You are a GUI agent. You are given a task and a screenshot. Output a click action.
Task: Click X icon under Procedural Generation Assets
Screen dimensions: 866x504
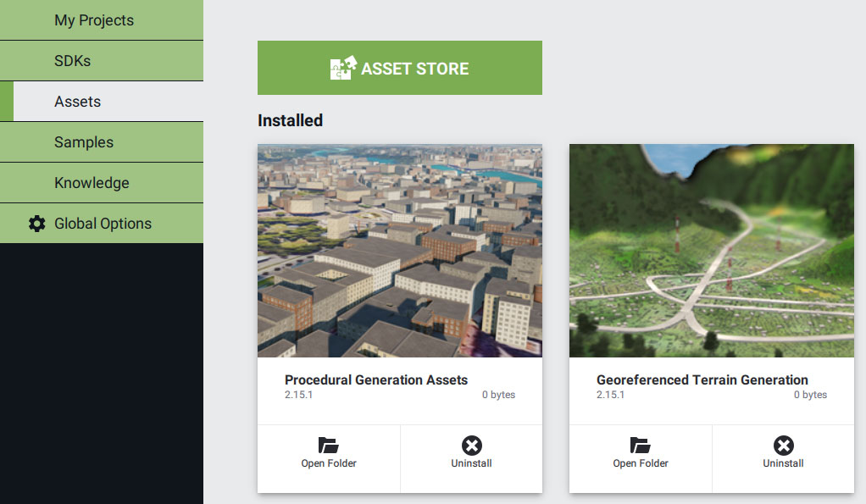[472, 446]
